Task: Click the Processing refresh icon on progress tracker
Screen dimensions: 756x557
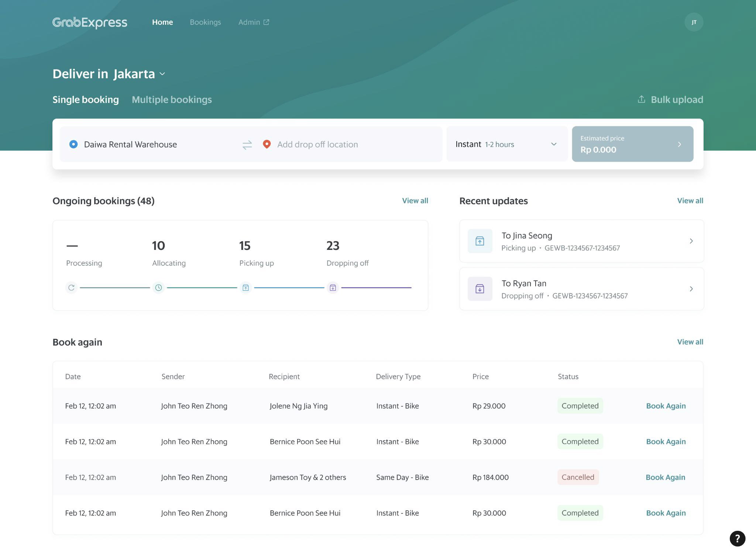Action: 71,288
